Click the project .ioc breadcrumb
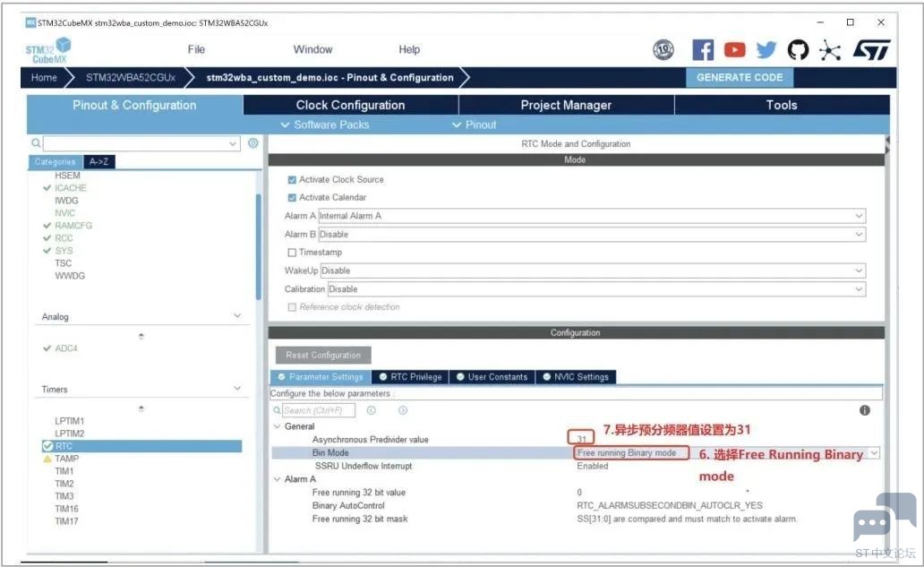Screen dimensions: 924x567 point(330,77)
